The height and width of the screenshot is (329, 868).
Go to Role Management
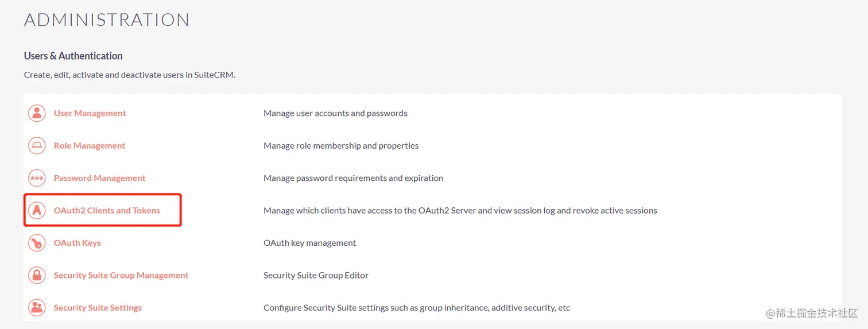pyautogui.click(x=89, y=146)
